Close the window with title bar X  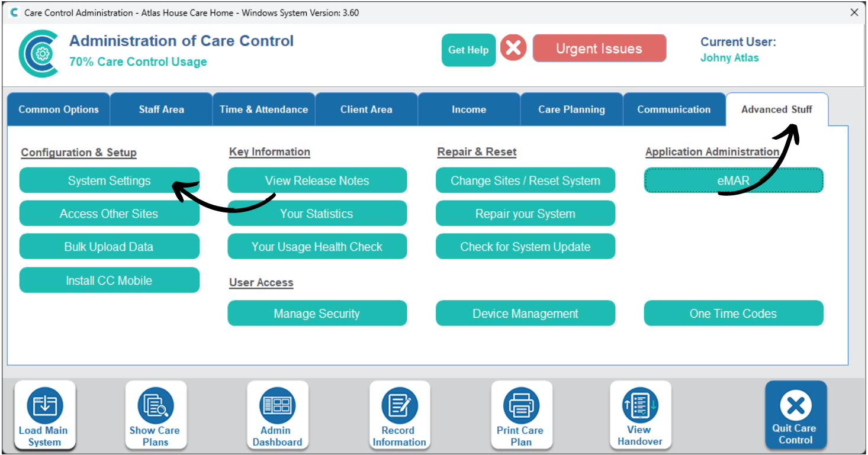pos(854,12)
